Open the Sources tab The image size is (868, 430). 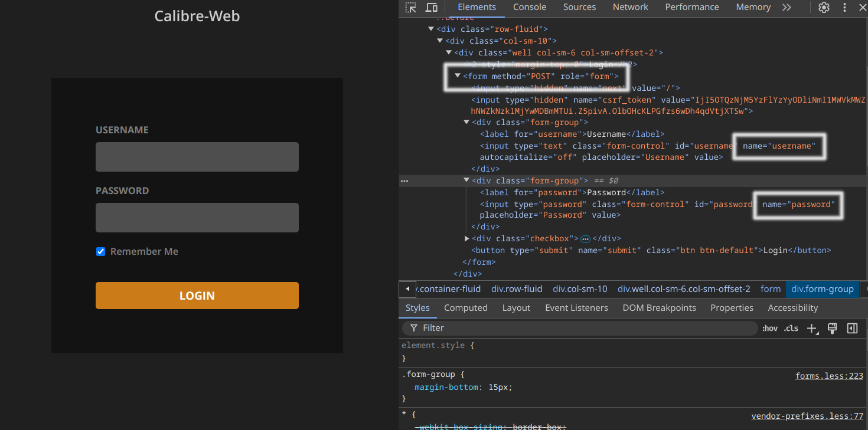click(579, 7)
